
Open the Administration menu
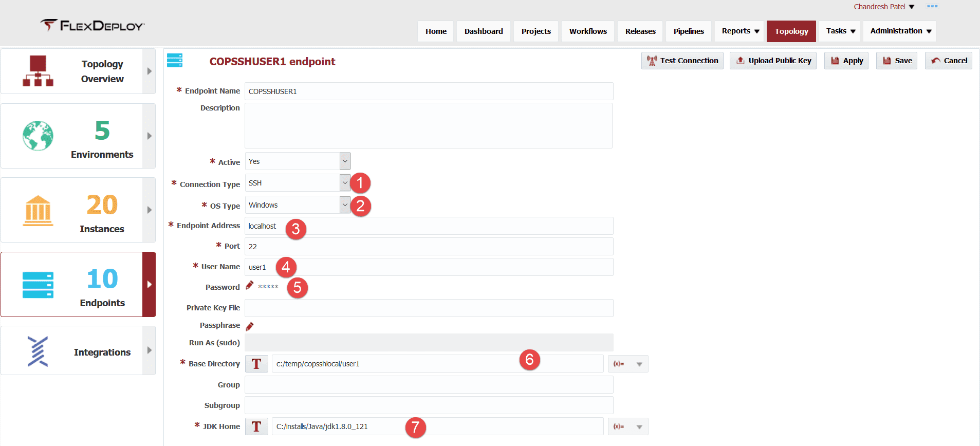point(900,31)
